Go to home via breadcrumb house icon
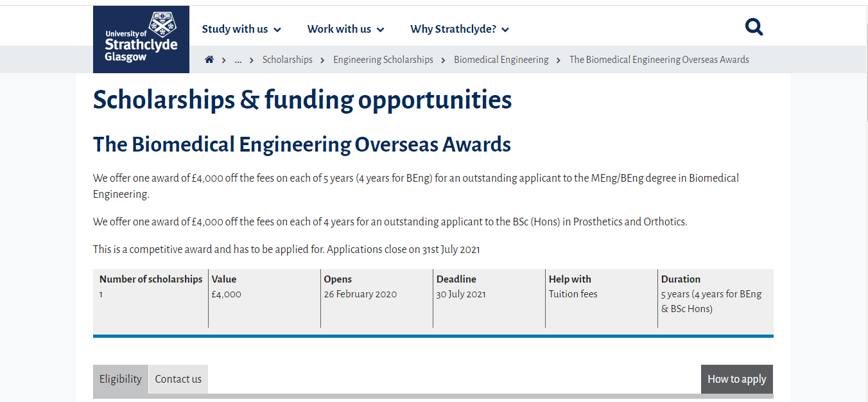868x402 pixels. point(209,60)
